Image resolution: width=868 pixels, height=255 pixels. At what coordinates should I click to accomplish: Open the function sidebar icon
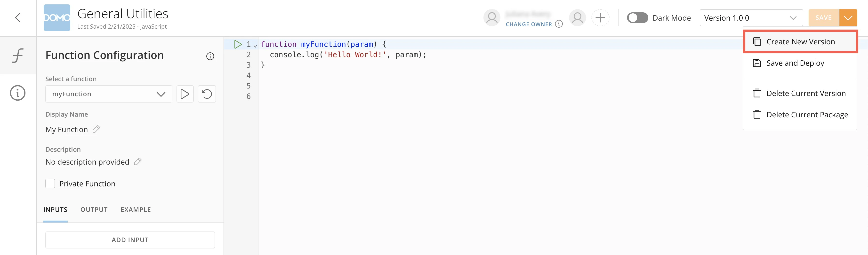pos(18,56)
